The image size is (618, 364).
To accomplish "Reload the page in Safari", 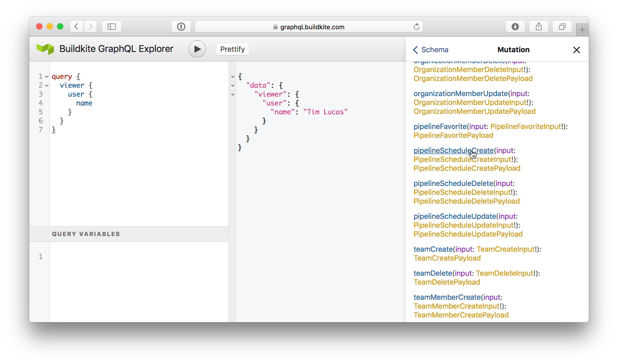I will pos(416,27).
